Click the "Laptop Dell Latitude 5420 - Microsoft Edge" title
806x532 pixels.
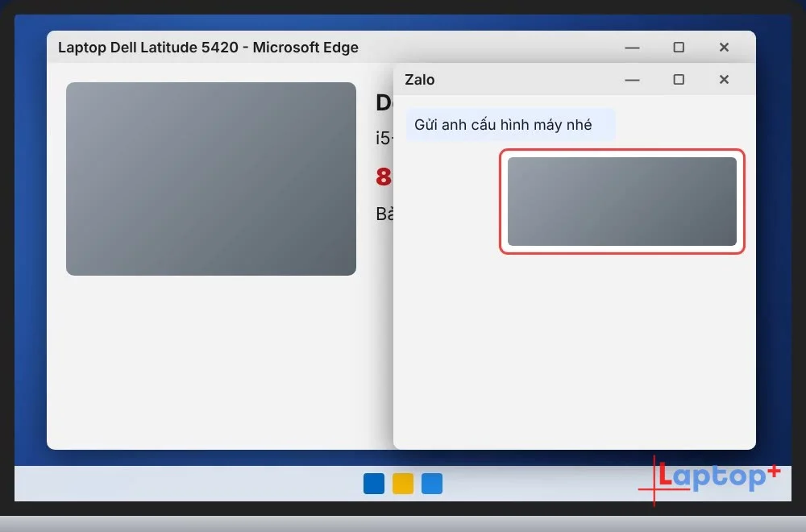point(208,48)
